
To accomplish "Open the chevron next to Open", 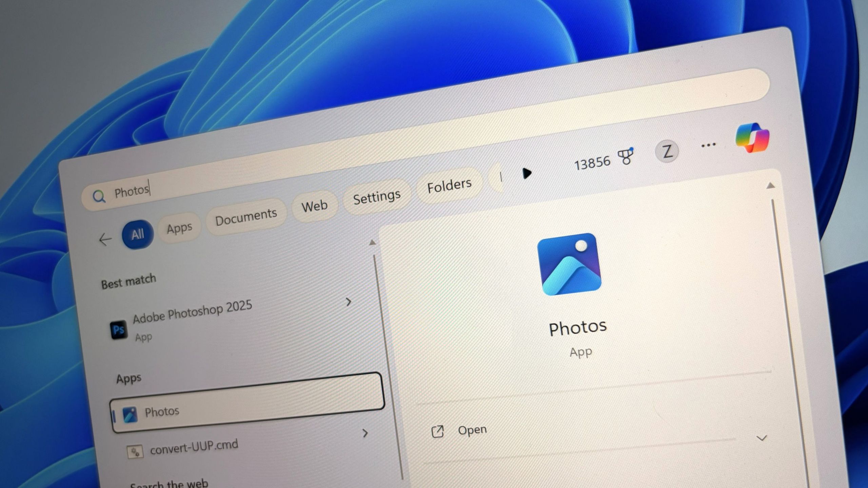I will click(x=762, y=438).
